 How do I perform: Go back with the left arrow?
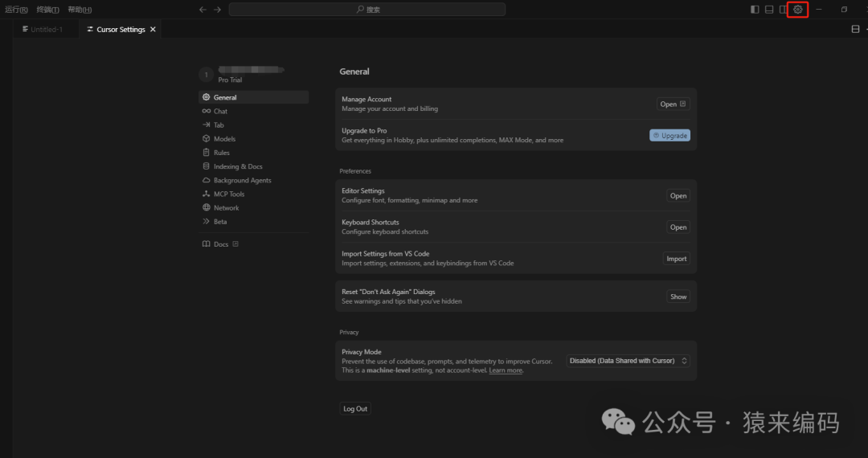[203, 10]
